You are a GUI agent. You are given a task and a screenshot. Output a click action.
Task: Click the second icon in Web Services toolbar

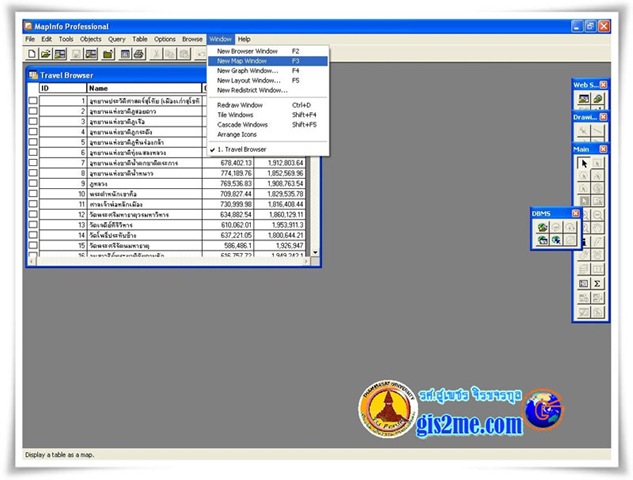click(x=597, y=98)
